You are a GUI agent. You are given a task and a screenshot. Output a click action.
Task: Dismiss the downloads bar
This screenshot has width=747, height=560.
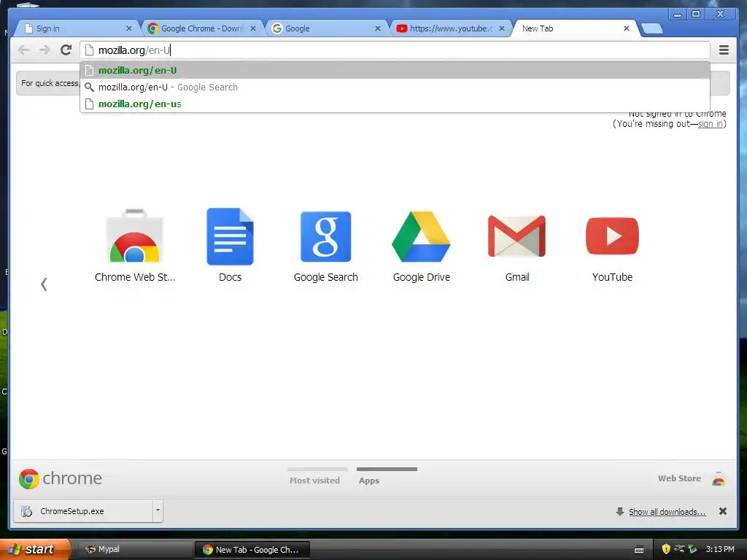[723, 511]
